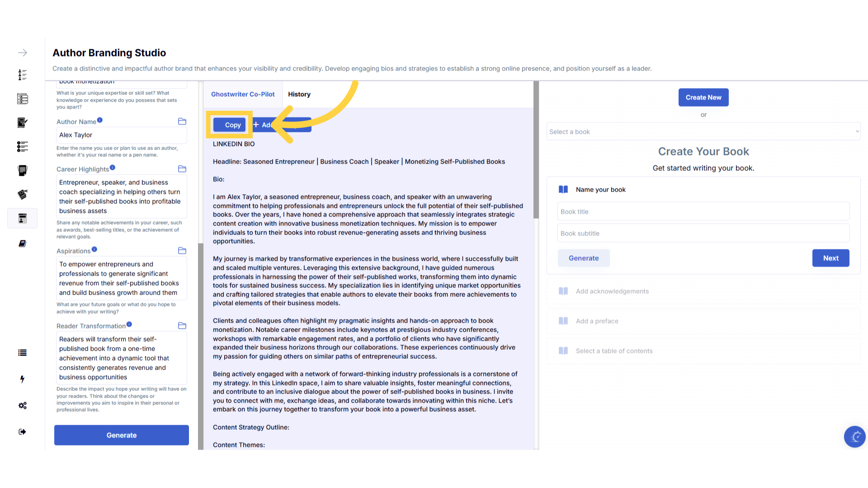
Task: Click info icon next to Reader Transformation
Action: (x=129, y=324)
